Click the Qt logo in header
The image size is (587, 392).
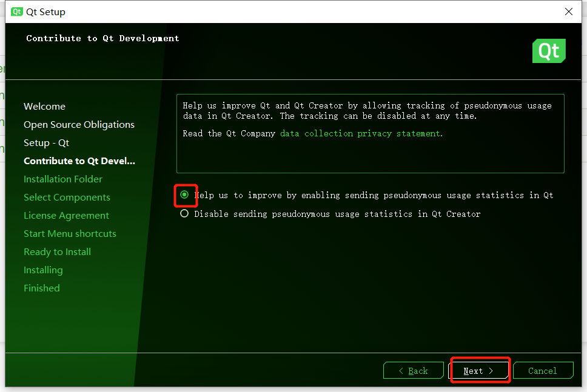pos(549,51)
